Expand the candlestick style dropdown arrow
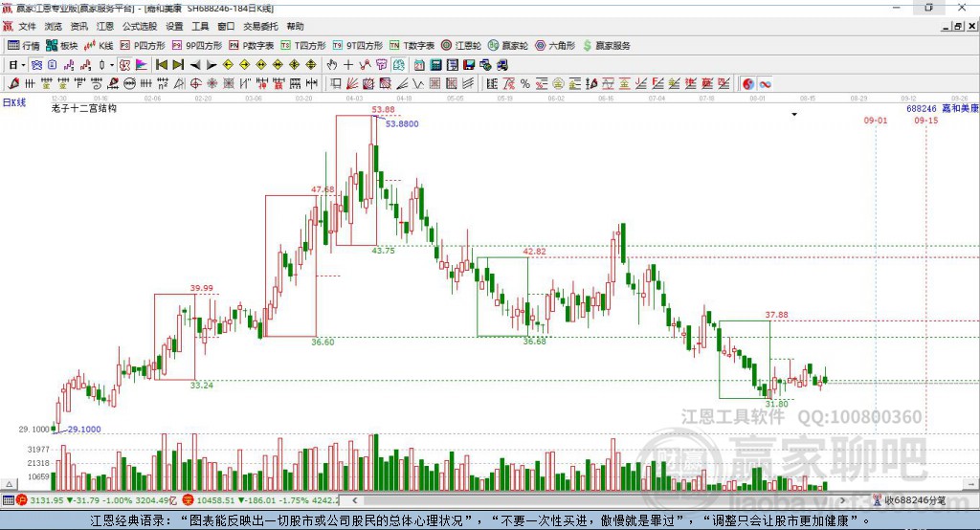 tap(112, 65)
